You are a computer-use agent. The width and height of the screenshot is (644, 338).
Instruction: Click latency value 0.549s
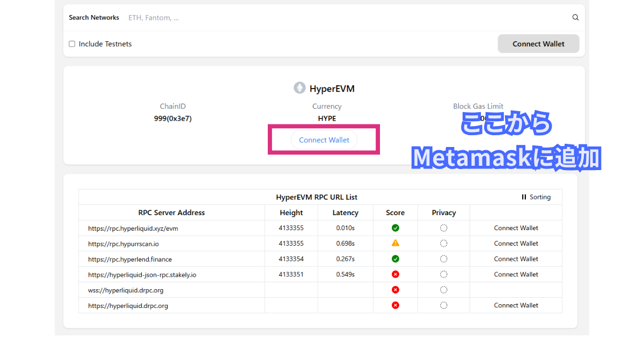(346, 274)
